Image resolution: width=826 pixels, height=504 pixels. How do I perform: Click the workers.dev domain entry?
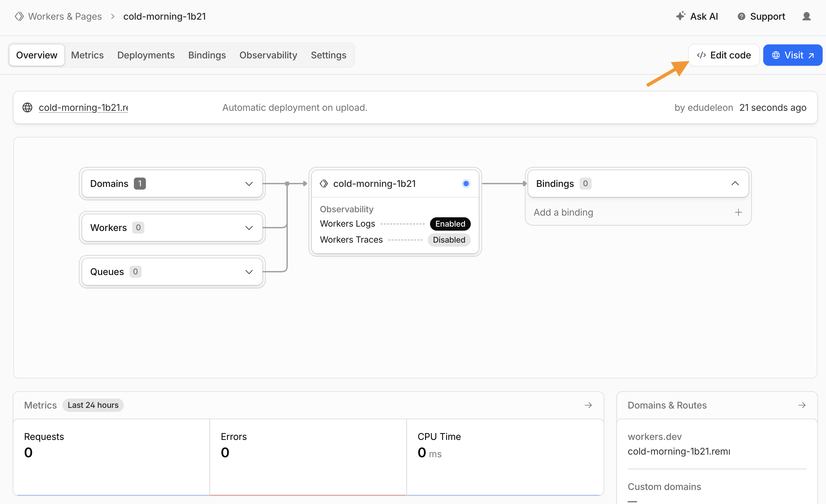tap(654, 437)
